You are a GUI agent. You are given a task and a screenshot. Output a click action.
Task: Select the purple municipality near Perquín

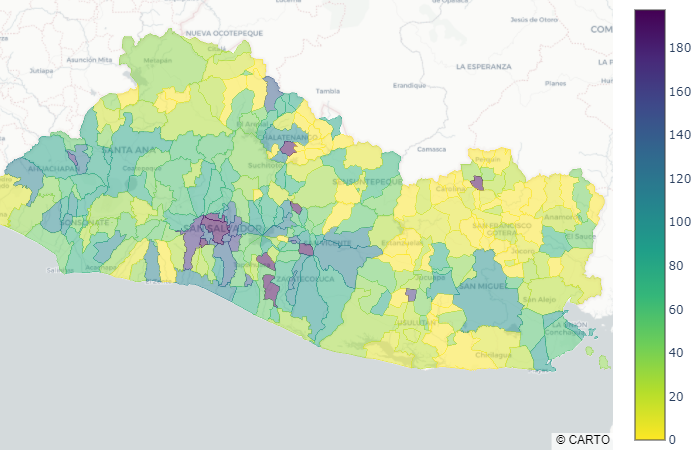[477, 183]
